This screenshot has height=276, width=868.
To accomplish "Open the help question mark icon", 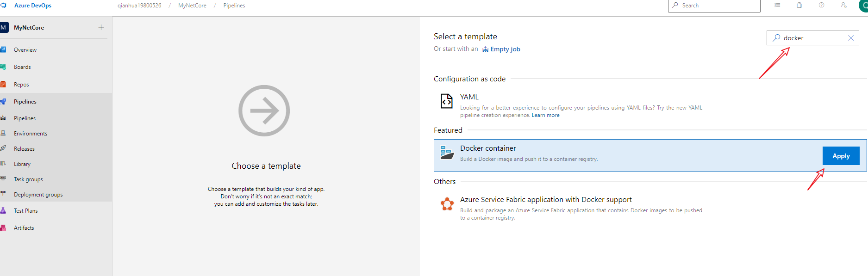I will pyautogui.click(x=821, y=6).
